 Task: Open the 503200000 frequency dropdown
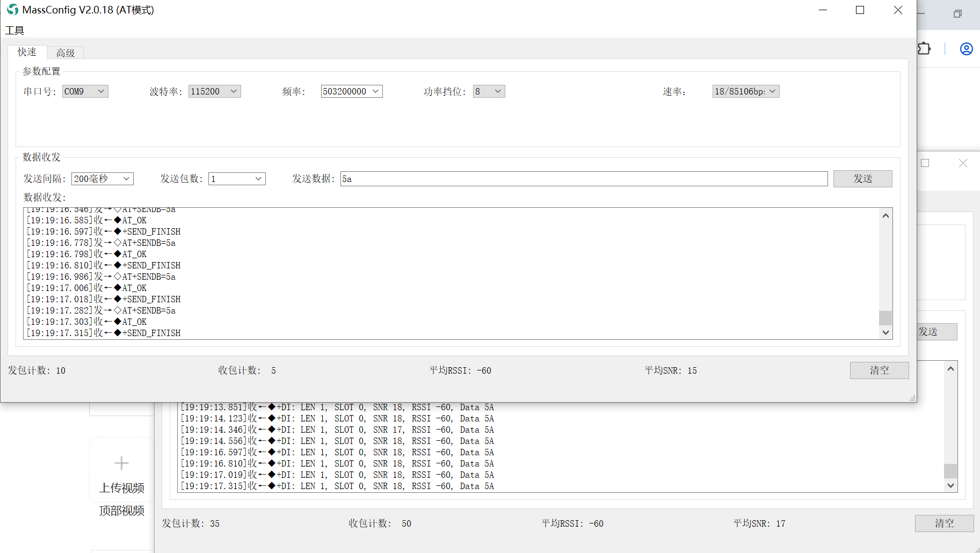pyautogui.click(x=352, y=91)
